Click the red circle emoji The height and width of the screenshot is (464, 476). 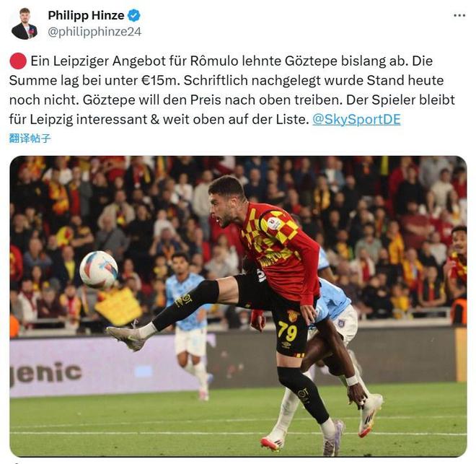18,61
